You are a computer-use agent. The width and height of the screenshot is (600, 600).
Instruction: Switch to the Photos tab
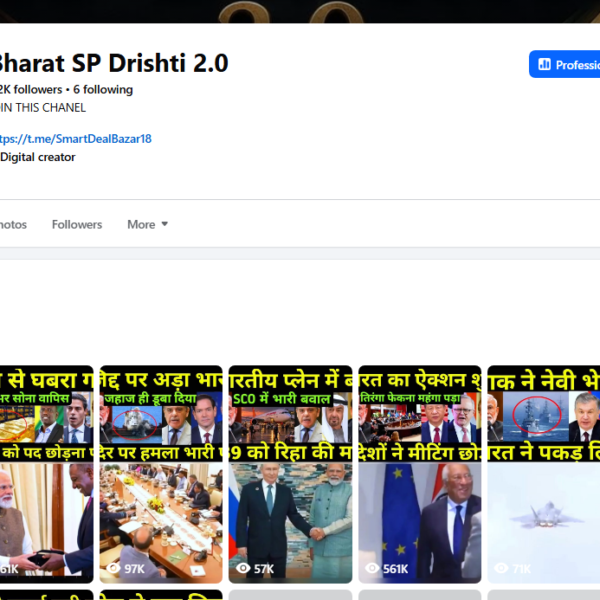pyautogui.click(x=13, y=224)
